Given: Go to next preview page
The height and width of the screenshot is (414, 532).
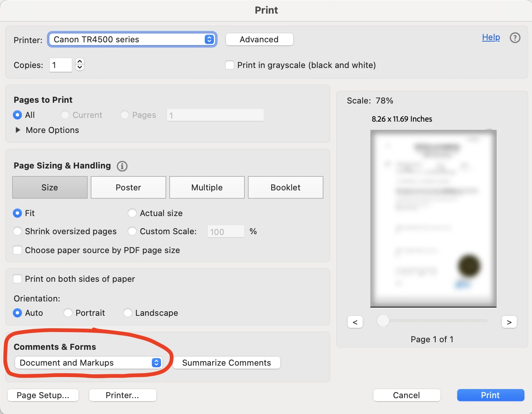Looking at the screenshot, I should [x=509, y=322].
